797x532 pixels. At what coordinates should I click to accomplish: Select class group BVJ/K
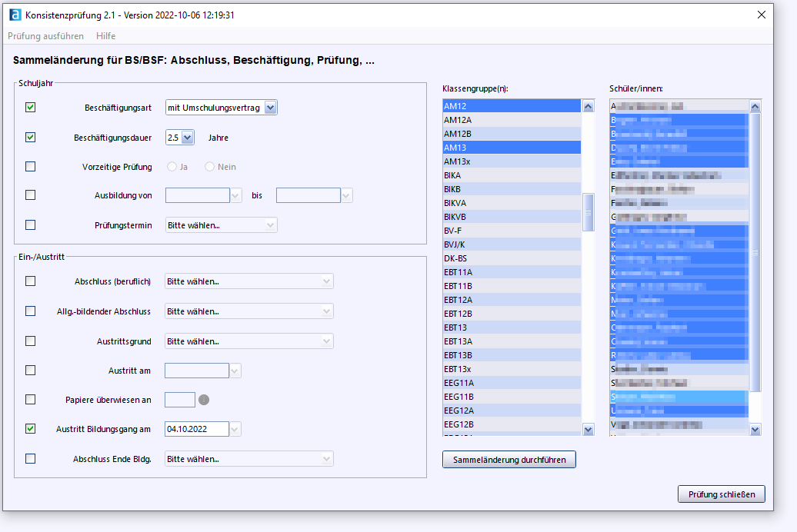tap(512, 244)
